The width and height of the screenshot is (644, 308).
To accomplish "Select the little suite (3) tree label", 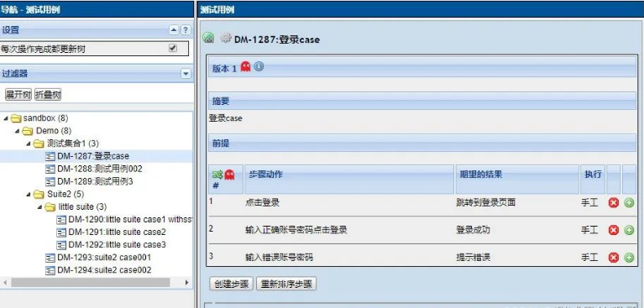I will click(82, 207).
